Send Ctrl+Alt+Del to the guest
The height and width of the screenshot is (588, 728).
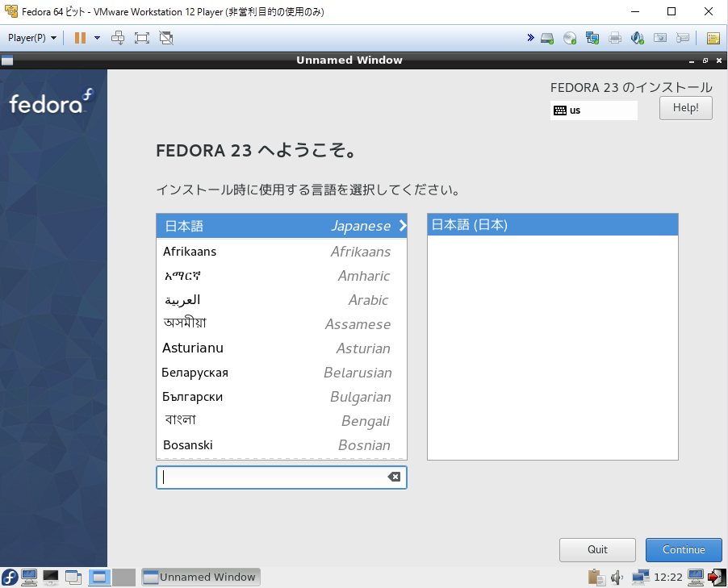(x=118, y=38)
